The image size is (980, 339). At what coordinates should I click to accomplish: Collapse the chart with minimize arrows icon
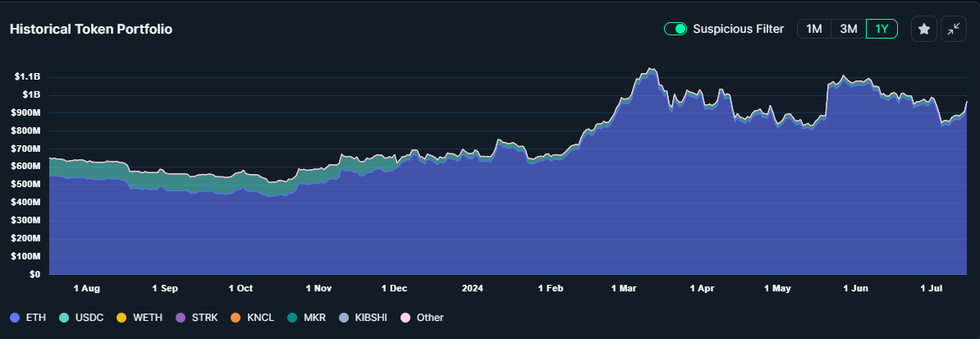point(954,29)
